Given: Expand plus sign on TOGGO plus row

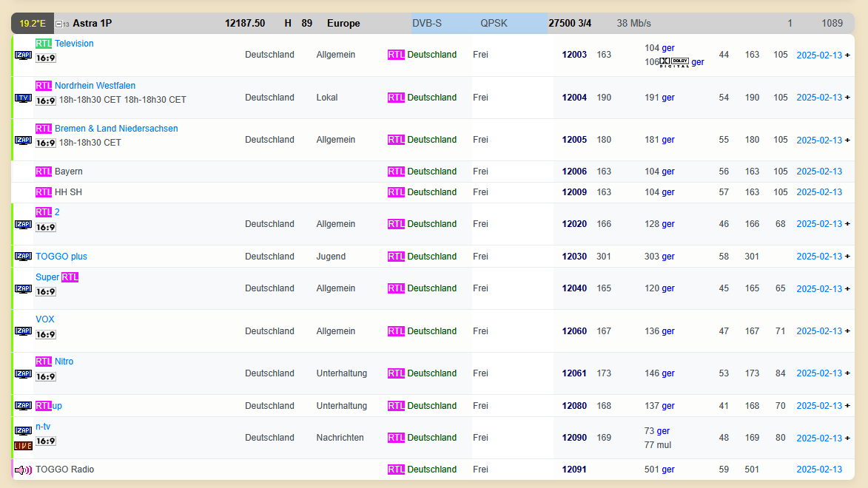Looking at the screenshot, I should click(x=847, y=257).
